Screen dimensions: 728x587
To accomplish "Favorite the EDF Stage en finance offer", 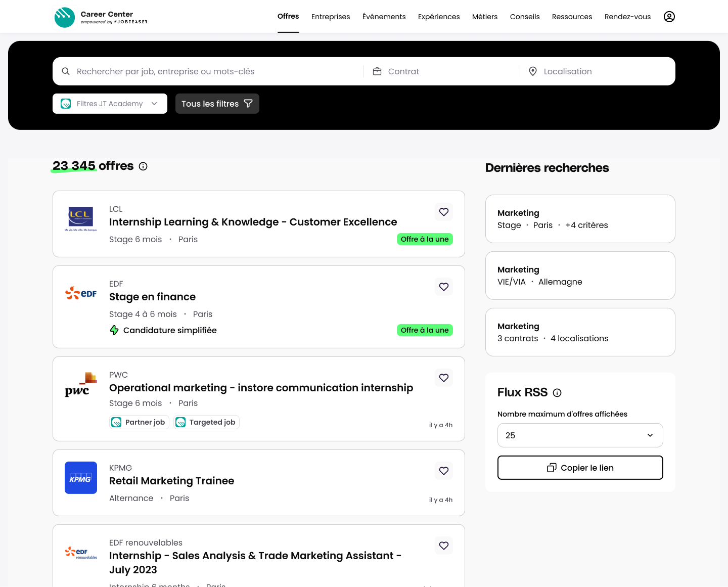I will [x=444, y=287].
